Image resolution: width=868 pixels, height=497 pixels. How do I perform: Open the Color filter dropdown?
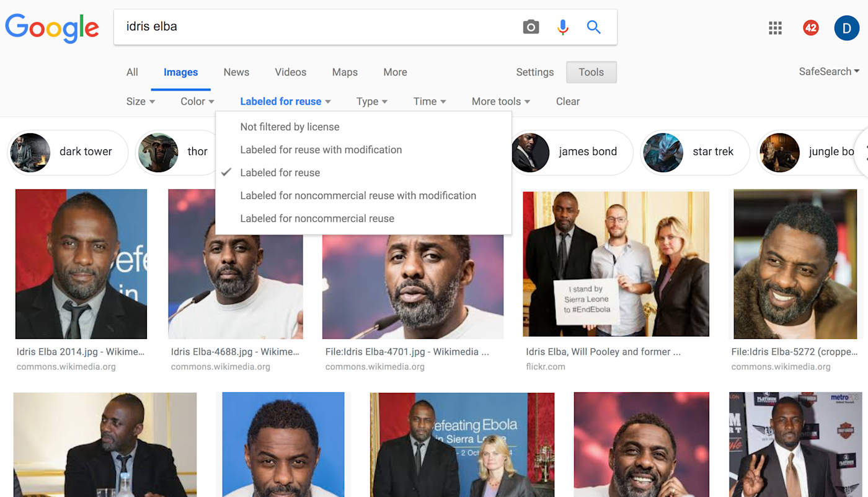(197, 102)
